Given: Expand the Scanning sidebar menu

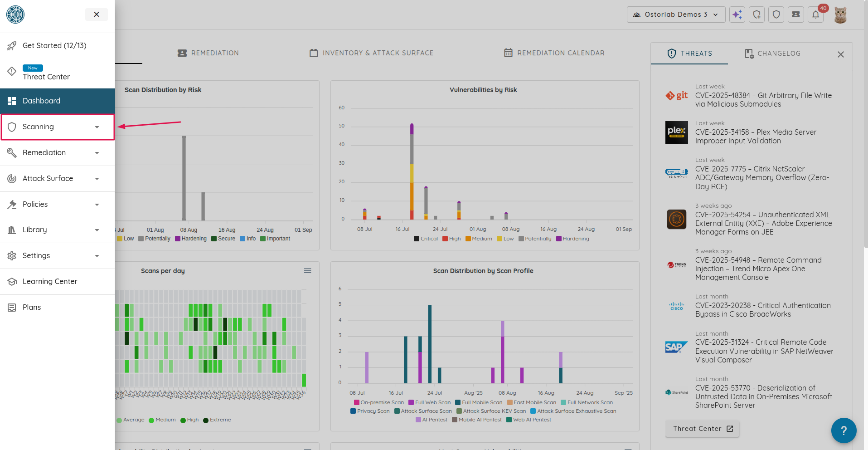Looking at the screenshot, I should tap(57, 127).
